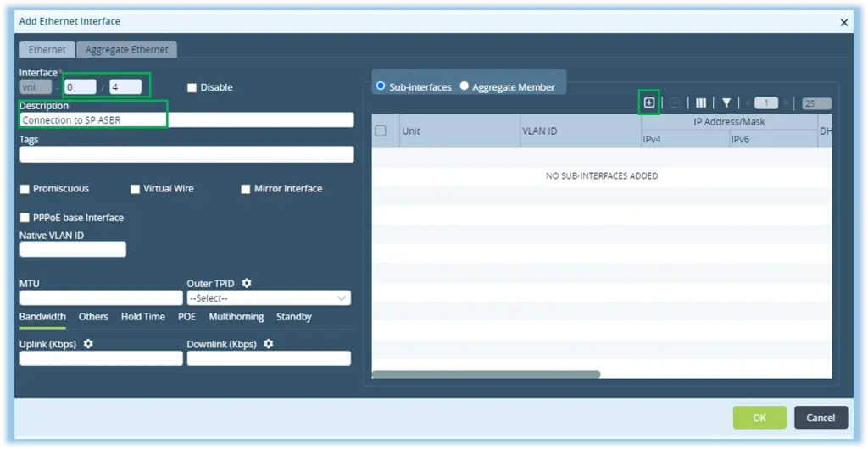868x449 pixels.
Task: Toggle the Promiscuous checkbox
Action: (25, 189)
